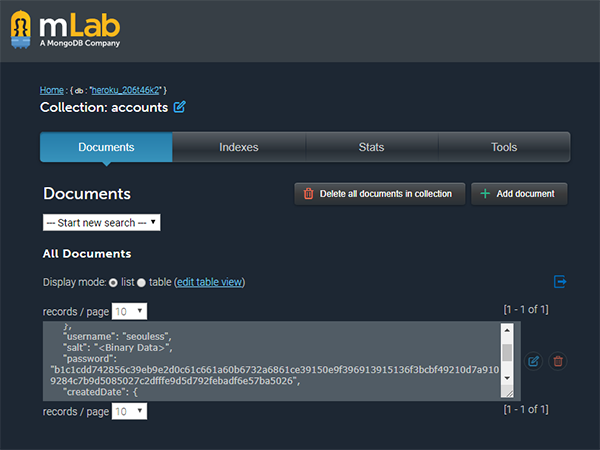
Task: Select table display mode
Action: click(x=141, y=283)
